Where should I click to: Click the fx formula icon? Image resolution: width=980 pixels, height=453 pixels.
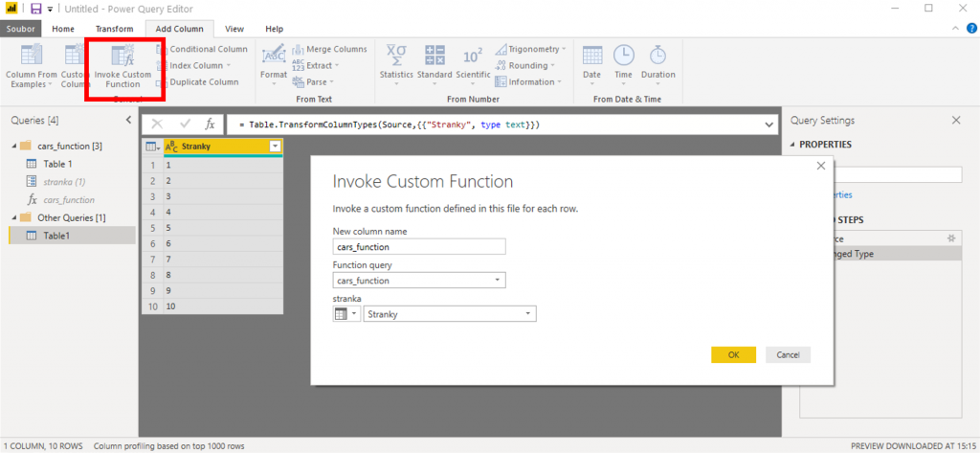pyautogui.click(x=211, y=124)
